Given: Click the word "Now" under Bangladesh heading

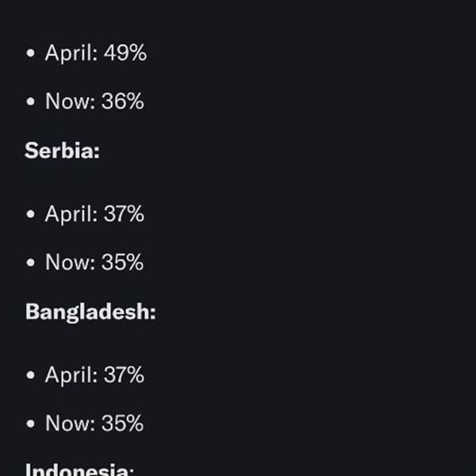Looking at the screenshot, I should coord(70,423).
